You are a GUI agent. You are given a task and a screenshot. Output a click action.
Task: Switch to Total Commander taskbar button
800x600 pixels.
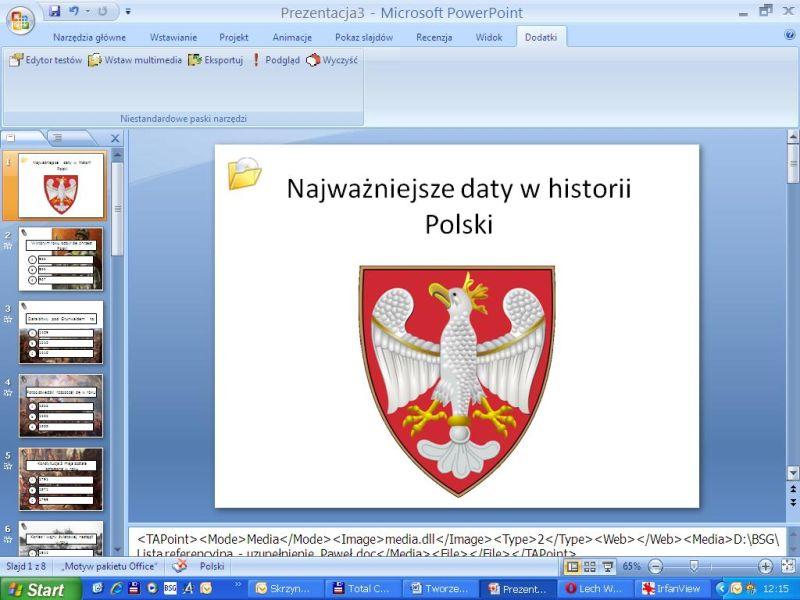pos(363,589)
